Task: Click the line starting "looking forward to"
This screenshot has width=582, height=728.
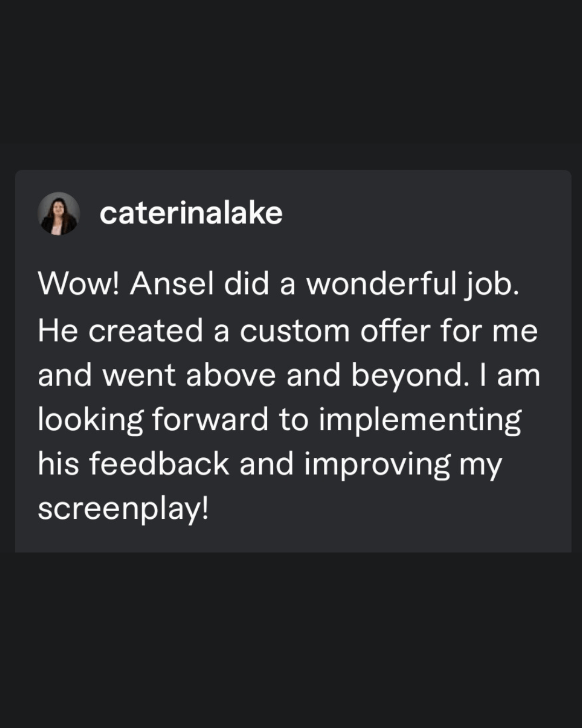Action: 279,420
